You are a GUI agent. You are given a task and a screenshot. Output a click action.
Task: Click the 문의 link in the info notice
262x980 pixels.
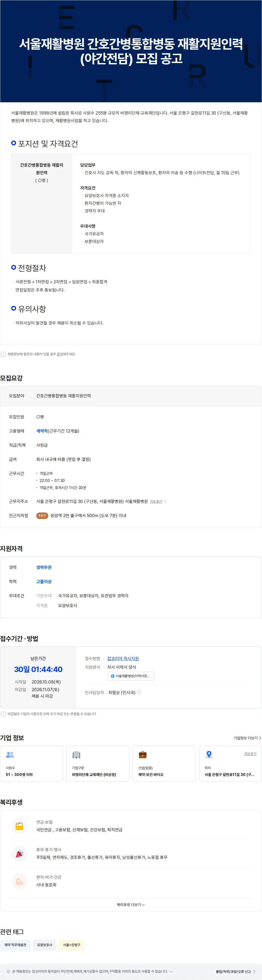click(60, 354)
